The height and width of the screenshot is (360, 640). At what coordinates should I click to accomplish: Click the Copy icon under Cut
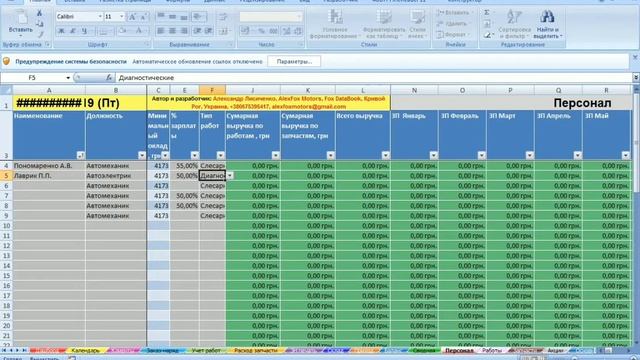40,24
